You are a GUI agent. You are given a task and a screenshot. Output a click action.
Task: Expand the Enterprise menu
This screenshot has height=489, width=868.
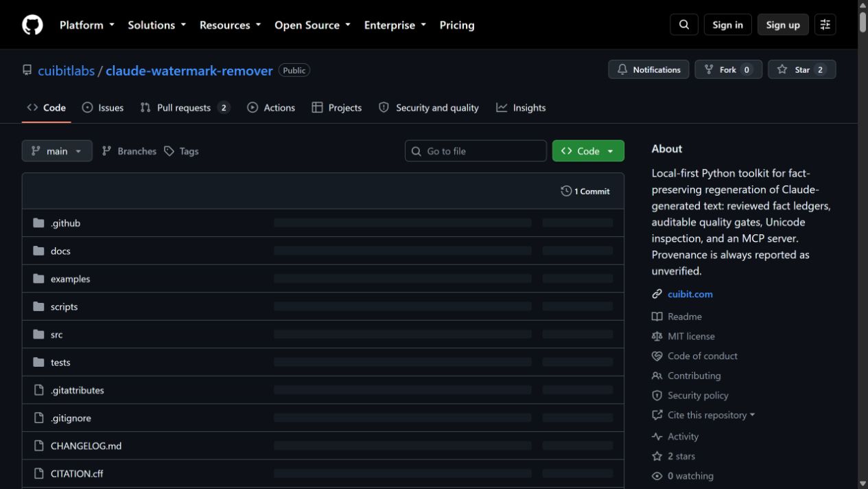tap(395, 25)
